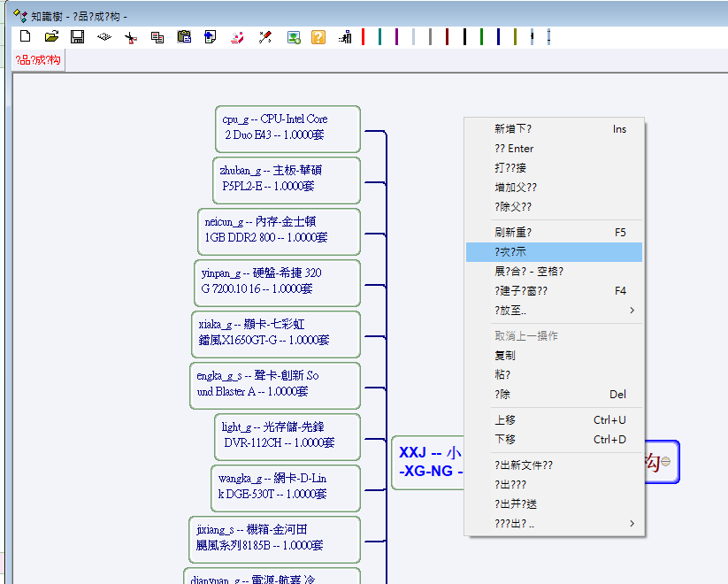This screenshot has height=584, width=728.
Task: Click the clipboard Paste icon
Action: pyautogui.click(x=184, y=37)
